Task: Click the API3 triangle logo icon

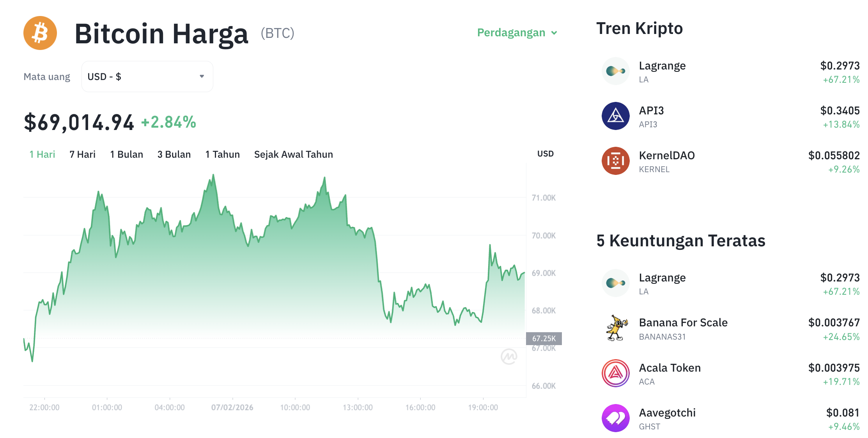Action: [616, 116]
